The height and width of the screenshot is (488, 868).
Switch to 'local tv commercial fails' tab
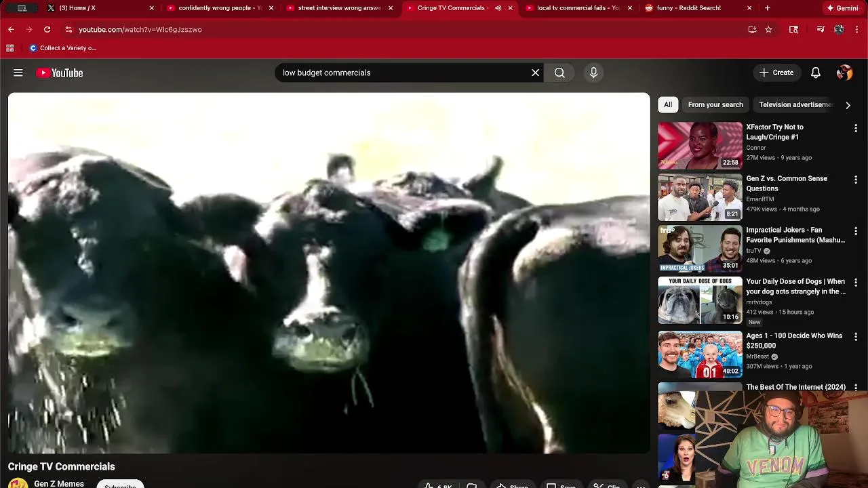click(578, 8)
